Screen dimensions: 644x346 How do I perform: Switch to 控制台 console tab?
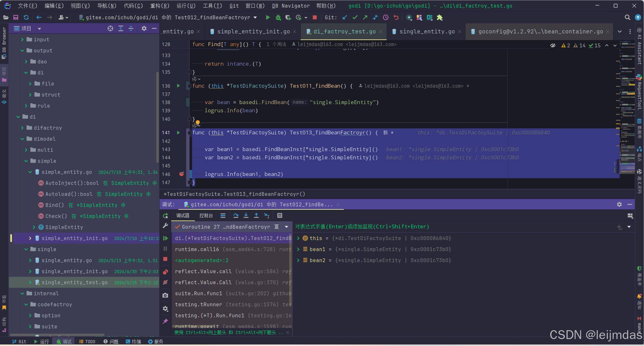[206, 216]
